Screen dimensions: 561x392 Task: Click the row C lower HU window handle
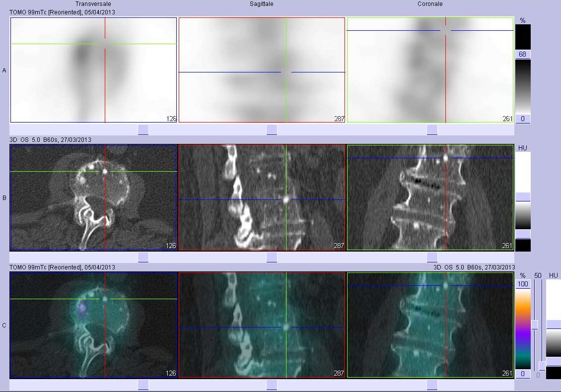[x=554, y=362]
